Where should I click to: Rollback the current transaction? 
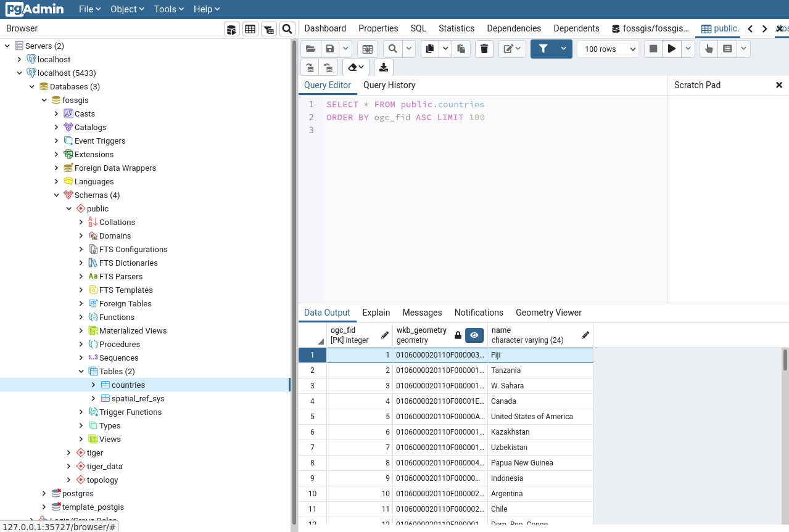pyautogui.click(x=329, y=68)
